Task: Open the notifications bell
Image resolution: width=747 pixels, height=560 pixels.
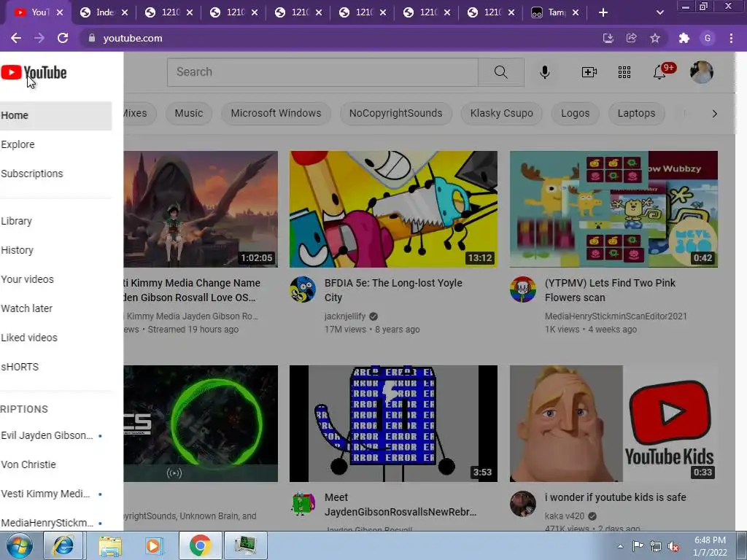Action: 659,72
